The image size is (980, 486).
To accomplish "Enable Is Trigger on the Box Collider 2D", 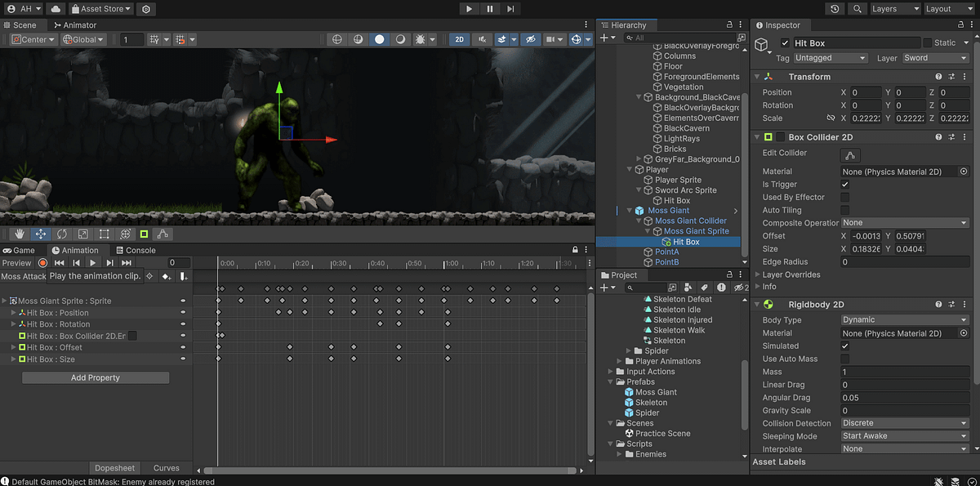I will point(845,185).
